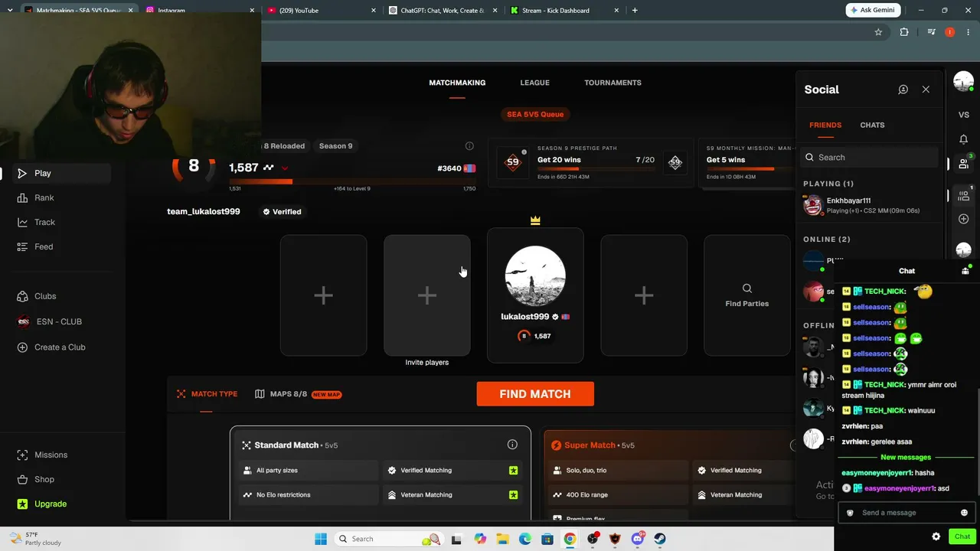Click the team_lukalost999 team name
The image size is (980, 551).
click(204, 211)
